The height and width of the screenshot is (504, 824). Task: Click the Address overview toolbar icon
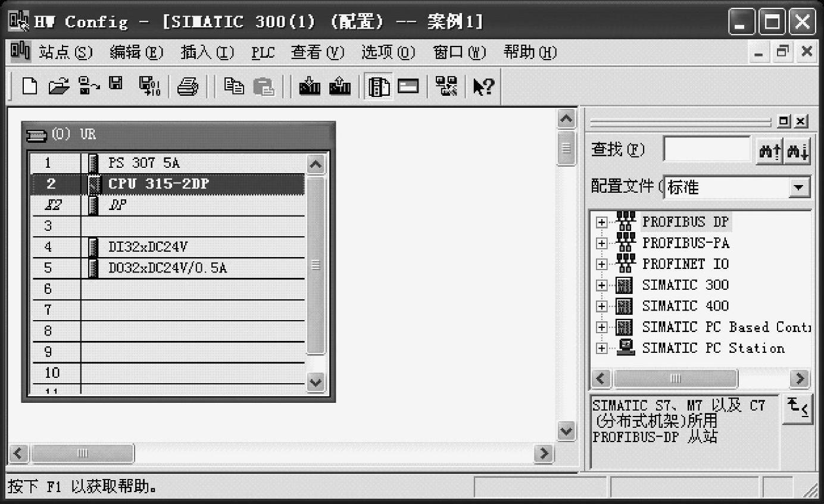(408, 87)
